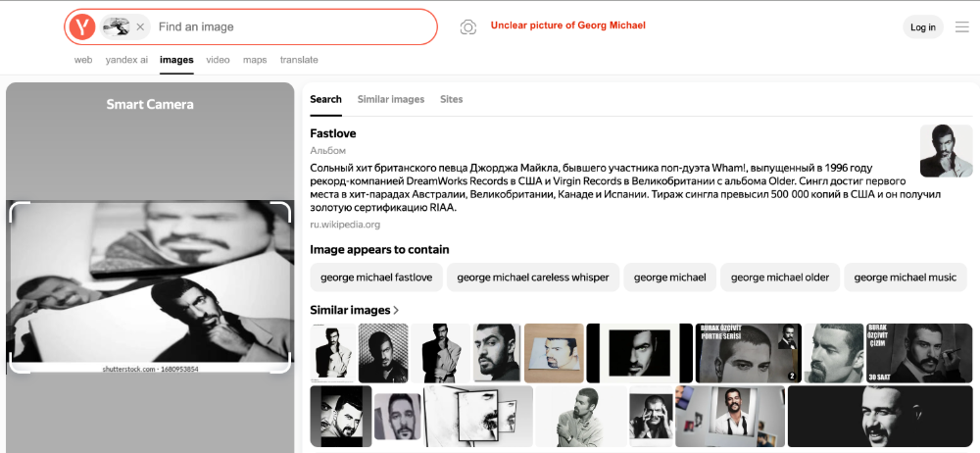
Task: Open the Fastlove album thumbnail
Action: click(946, 151)
